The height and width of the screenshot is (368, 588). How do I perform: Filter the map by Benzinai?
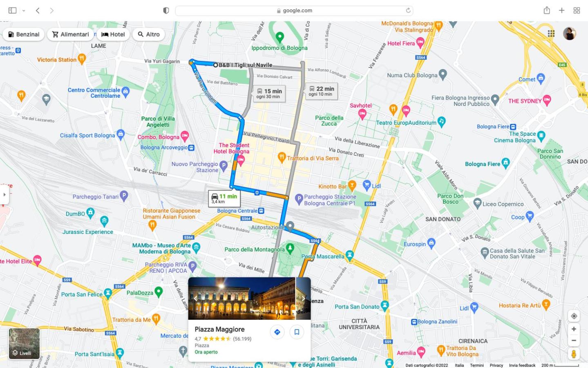(x=23, y=34)
